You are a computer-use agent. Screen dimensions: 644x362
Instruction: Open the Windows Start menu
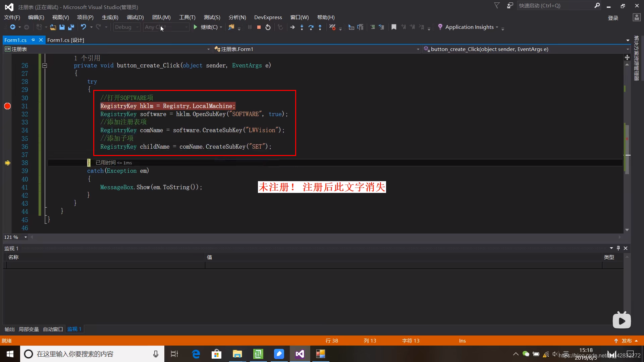(10, 354)
